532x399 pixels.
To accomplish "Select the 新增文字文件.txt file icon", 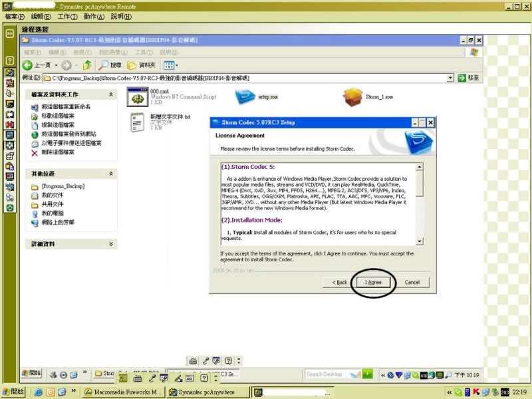I will click(138, 122).
